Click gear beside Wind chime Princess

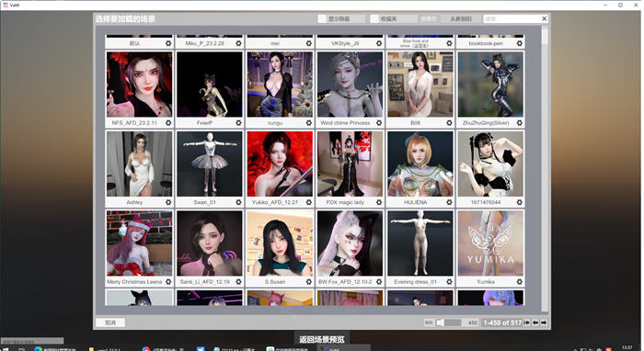[379, 122]
